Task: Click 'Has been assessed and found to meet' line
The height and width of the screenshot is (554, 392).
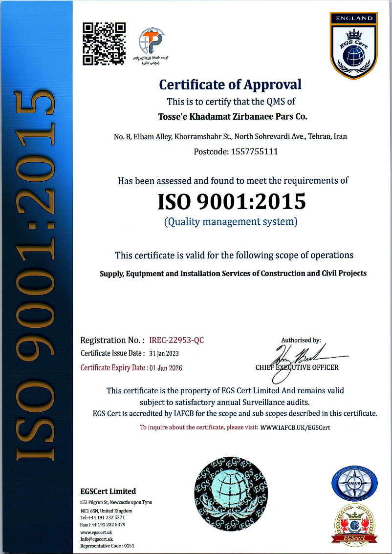Action: (x=233, y=181)
